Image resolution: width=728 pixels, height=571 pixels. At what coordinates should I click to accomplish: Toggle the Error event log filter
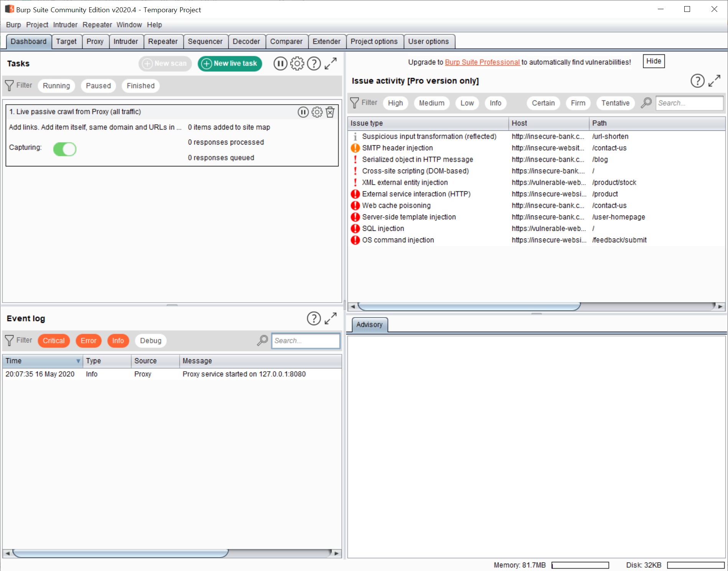[89, 341]
